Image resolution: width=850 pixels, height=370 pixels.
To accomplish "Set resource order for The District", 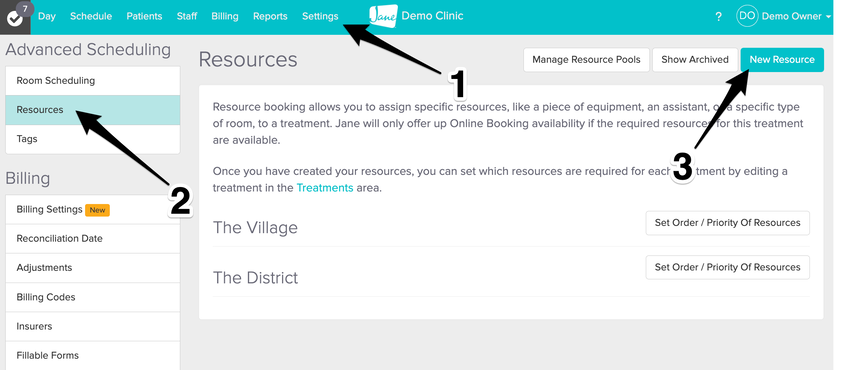I will pyautogui.click(x=727, y=267).
